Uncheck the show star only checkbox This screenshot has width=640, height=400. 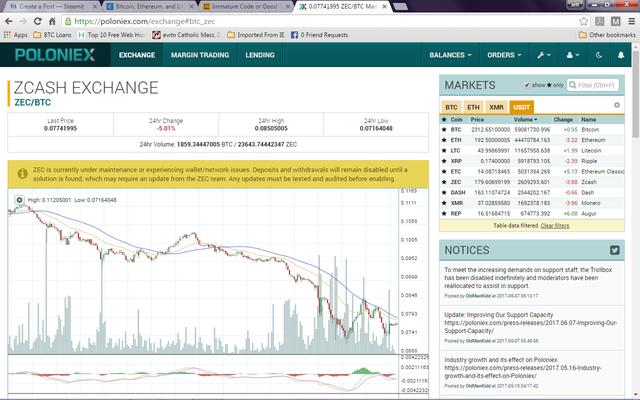click(x=527, y=85)
